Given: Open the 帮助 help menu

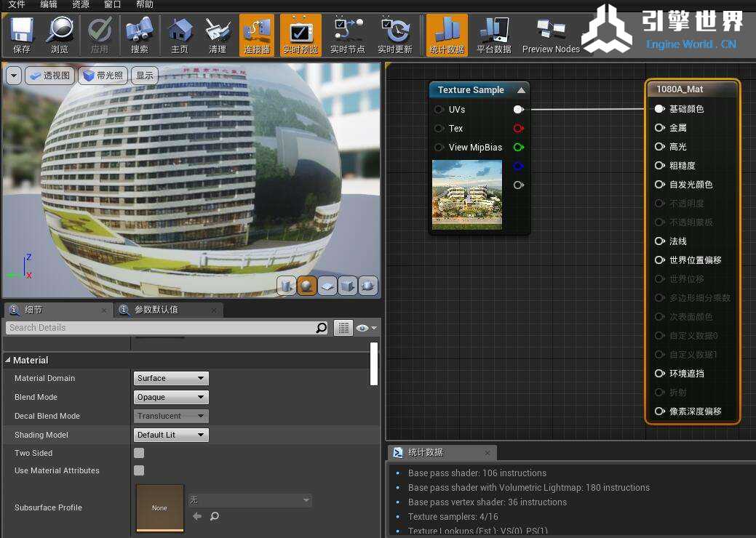Looking at the screenshot, I should 145,4.
